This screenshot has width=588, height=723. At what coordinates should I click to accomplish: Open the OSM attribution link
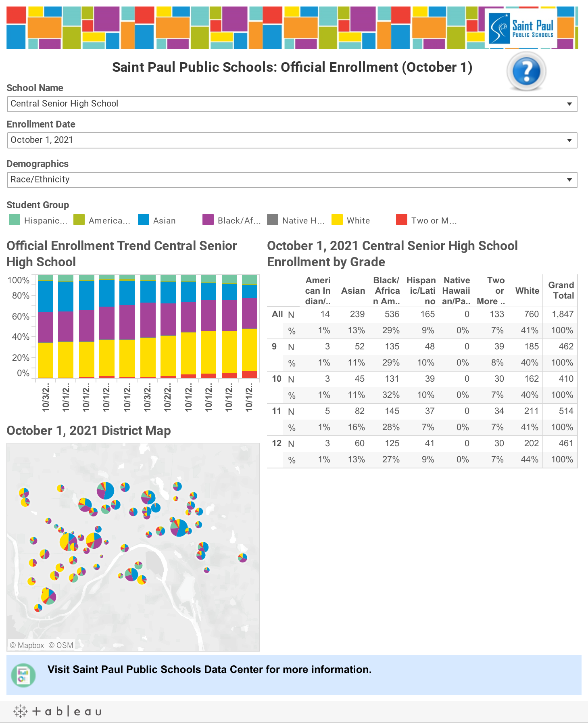click(61, 645)
